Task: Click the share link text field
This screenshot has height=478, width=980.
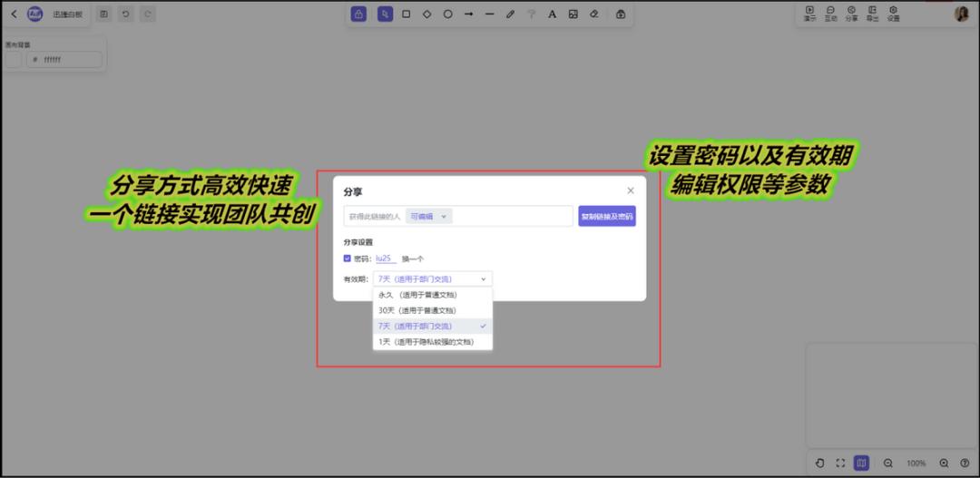Action: click(x=458, y=216)
